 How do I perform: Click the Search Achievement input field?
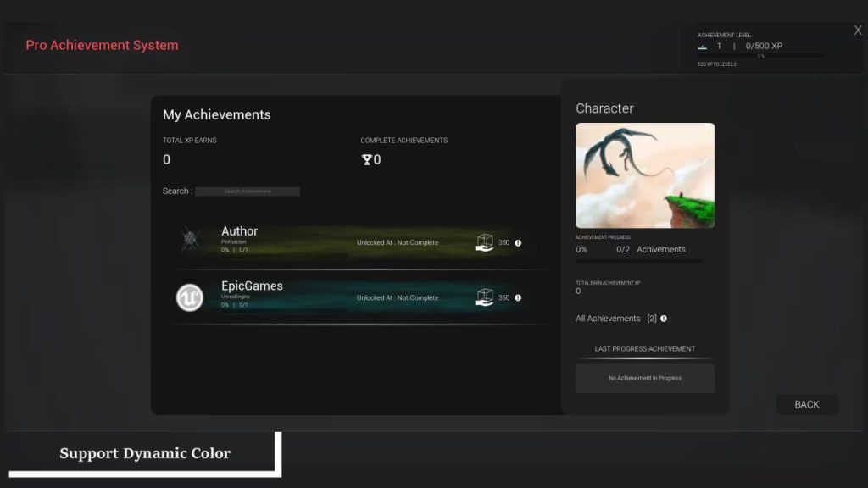pyautogui.click(x=248, y=191)
